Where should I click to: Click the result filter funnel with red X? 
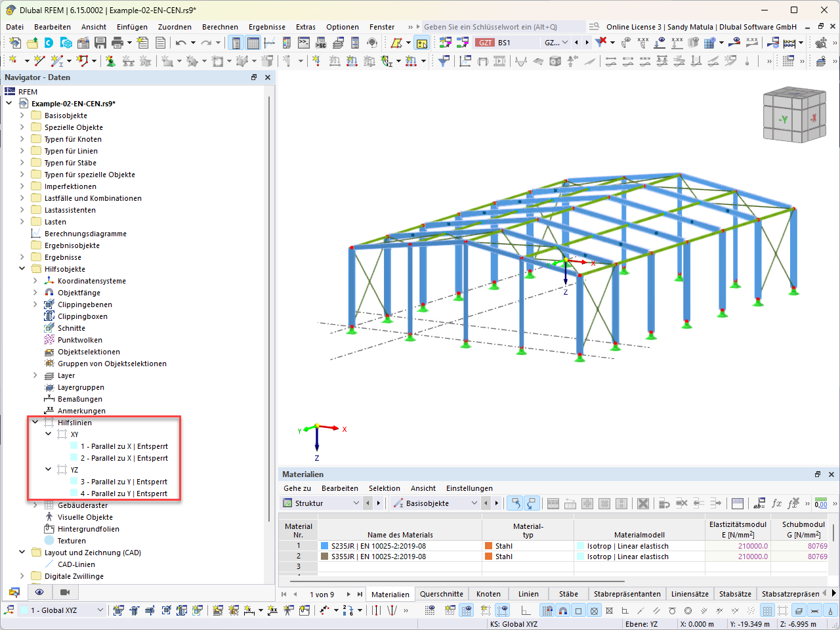pyautogui.click(x=600, y=43)
